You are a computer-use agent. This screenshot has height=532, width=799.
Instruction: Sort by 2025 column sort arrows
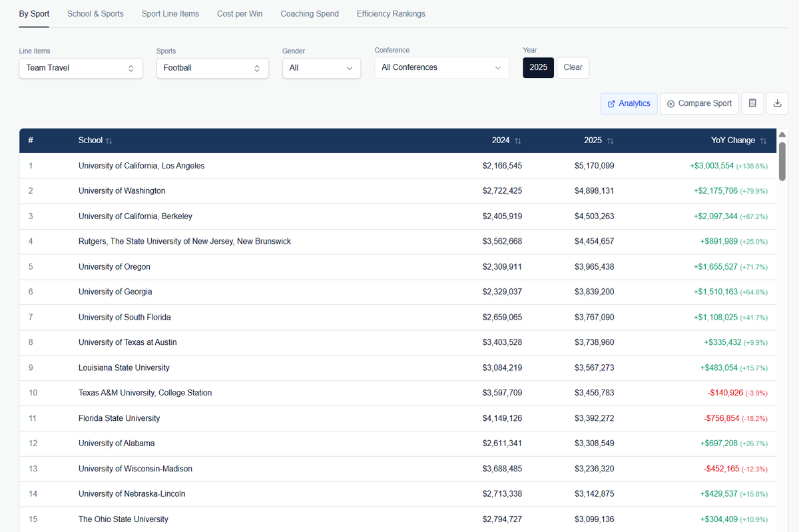pyautogui.click(x=611, y=140)
